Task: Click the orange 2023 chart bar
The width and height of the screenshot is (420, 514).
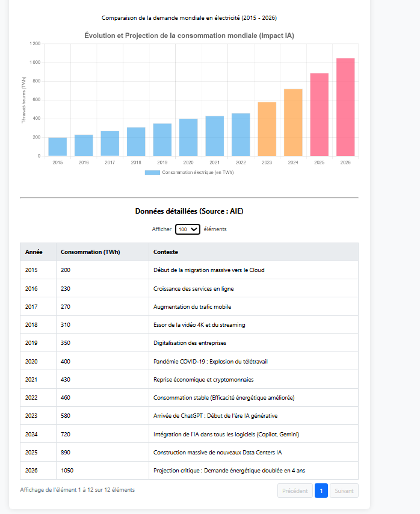Action: [x=267, y=129]
